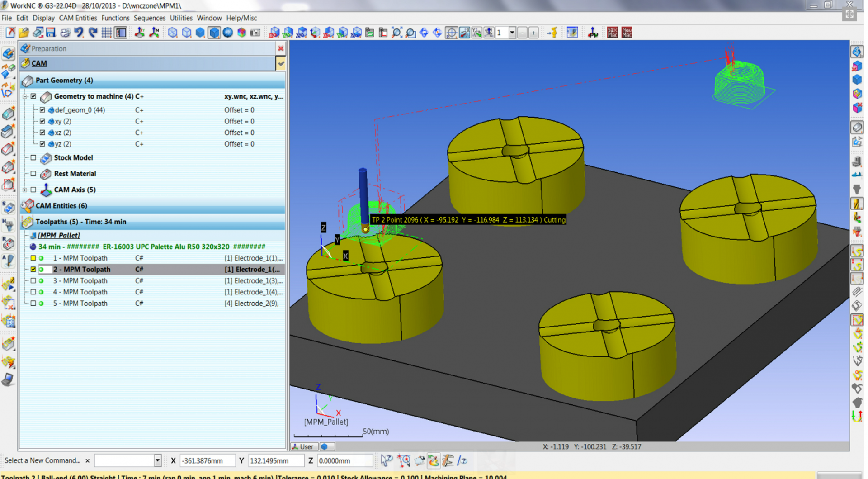This screenshot has height=479, width=868.
Task: Click the NeuMac red toolbar icon
Action: click(x=627, y=33)
